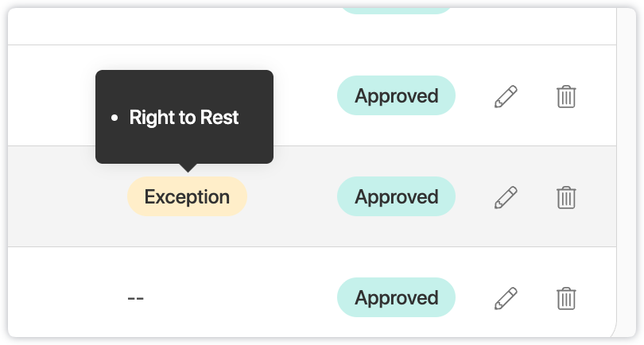Click the "--" placeholder in the bottom row

pyautogui.click(x=135, y=299)
